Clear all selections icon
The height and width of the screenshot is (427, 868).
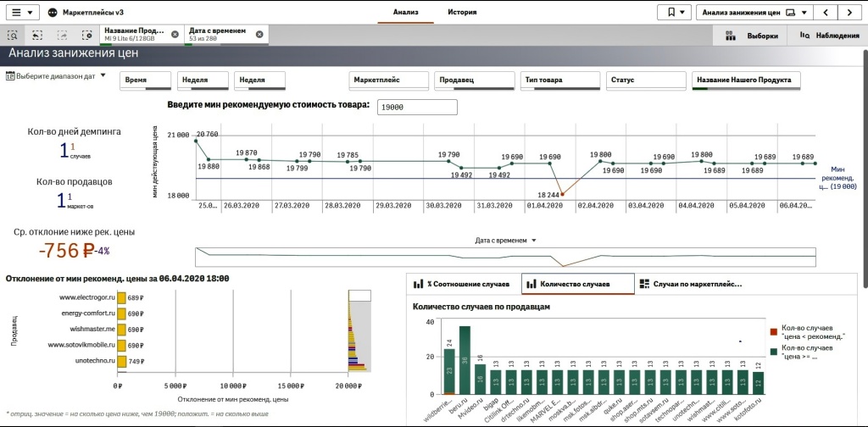(87, 35)
